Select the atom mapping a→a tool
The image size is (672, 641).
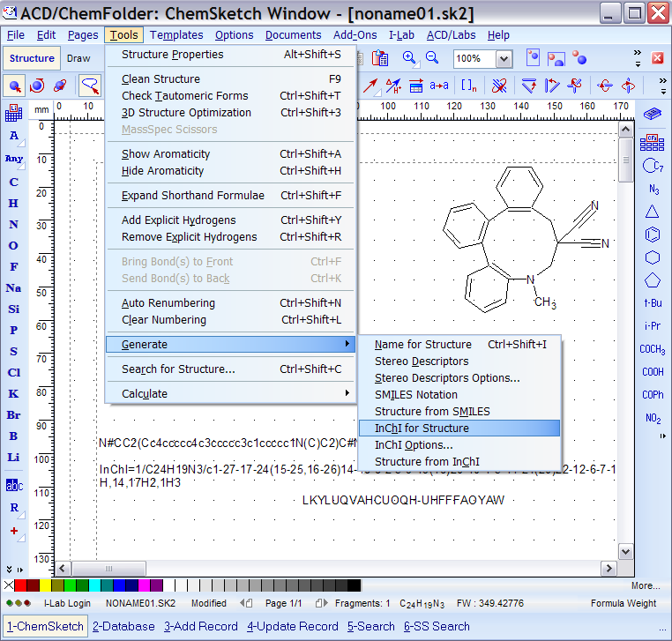pyautogui.click(x=439, y=86)
